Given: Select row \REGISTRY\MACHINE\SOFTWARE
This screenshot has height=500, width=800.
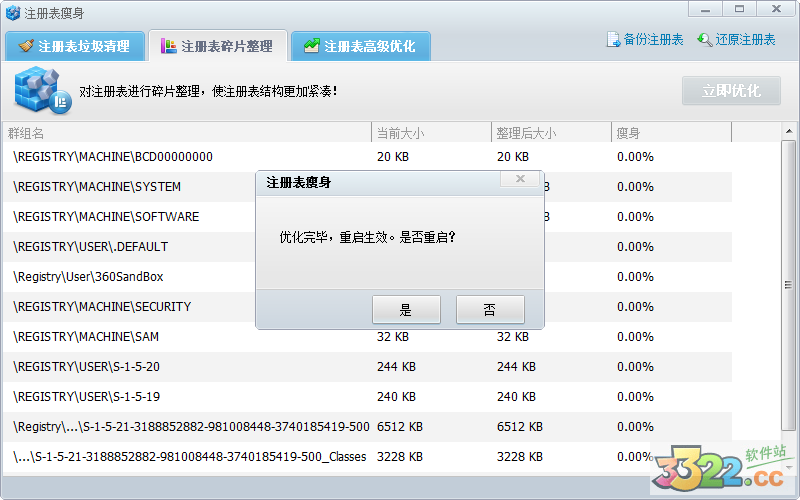Looking at the screenshot, I should (367, 217).
